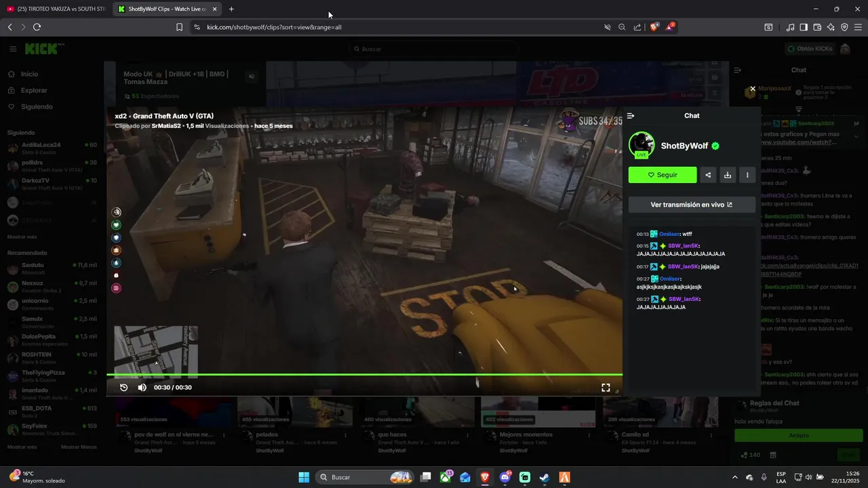Open the Kick hamburger sidebar menu
This screenshot has height=488, width=868.
(x=13, y=49)
